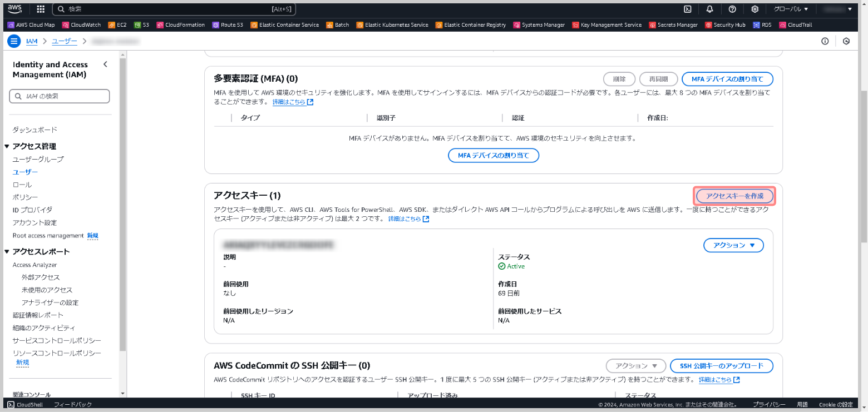Screen dimensions: 868x412
Task: Open 詳細はこちら link in SSH 公開キー section
Action: [x=719, y=380]
